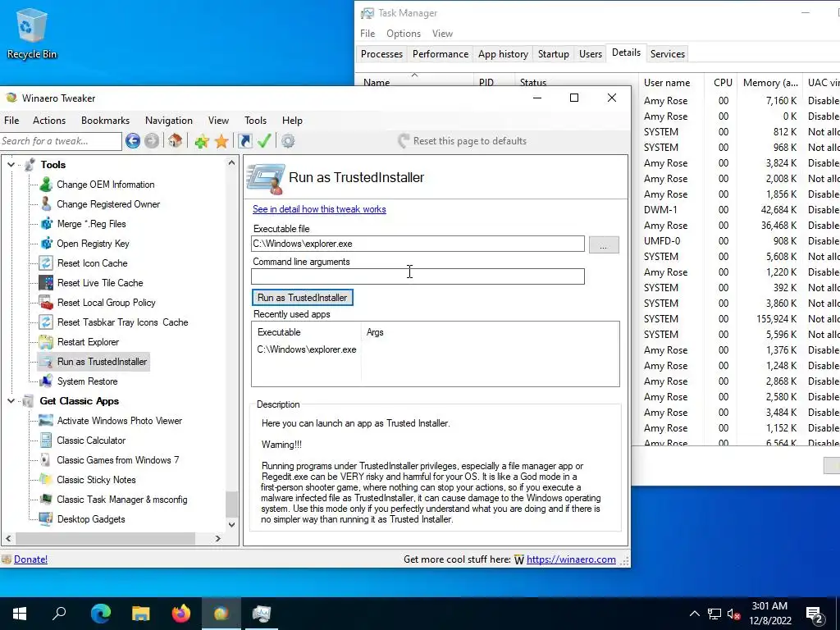Click the Back navigation arrow in Winaero toolbar
The image size is (840, 630).
pos(133,141)
